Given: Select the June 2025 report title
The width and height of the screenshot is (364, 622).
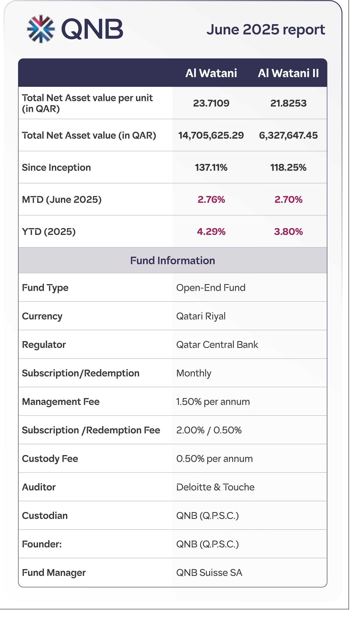Looking at the screenshot, I should pyautogui.click(x=265, y=30).
